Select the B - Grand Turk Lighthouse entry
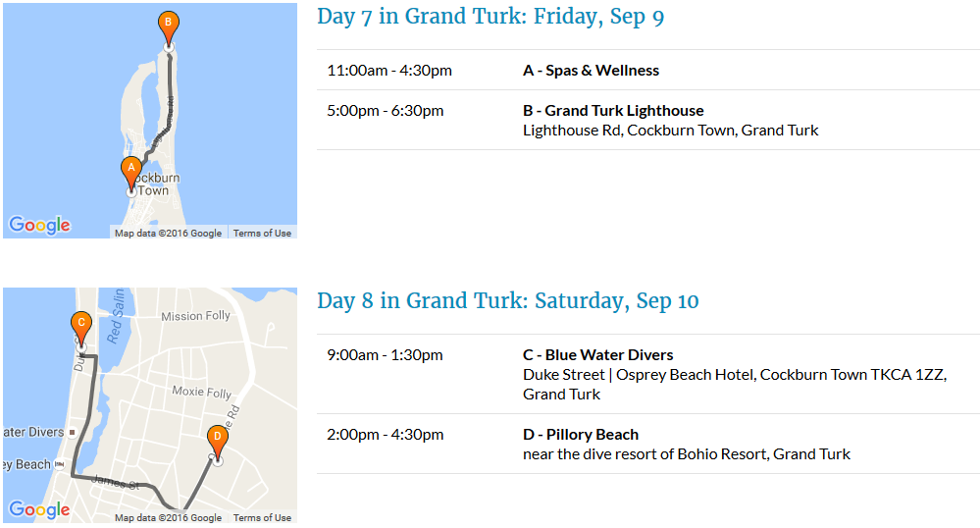The height and width of the screenshot is (528, 980). [x=613, y=111]
